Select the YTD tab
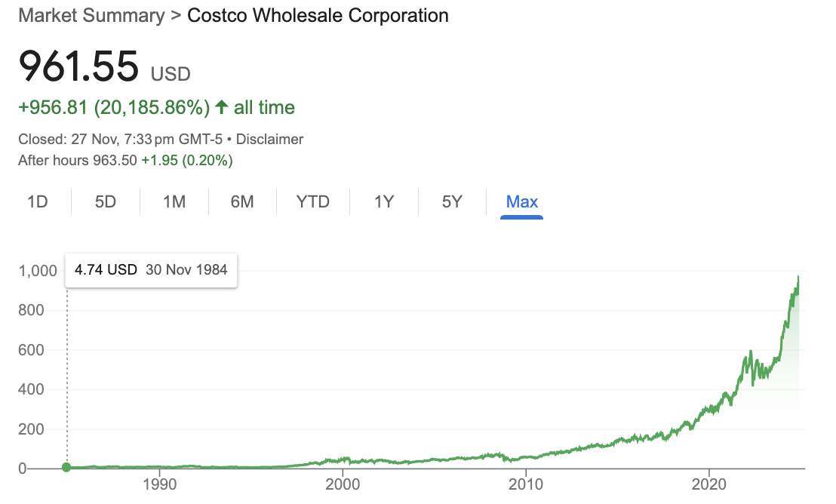836x504 pixels. pyautogui.click(x=312, y=202)
